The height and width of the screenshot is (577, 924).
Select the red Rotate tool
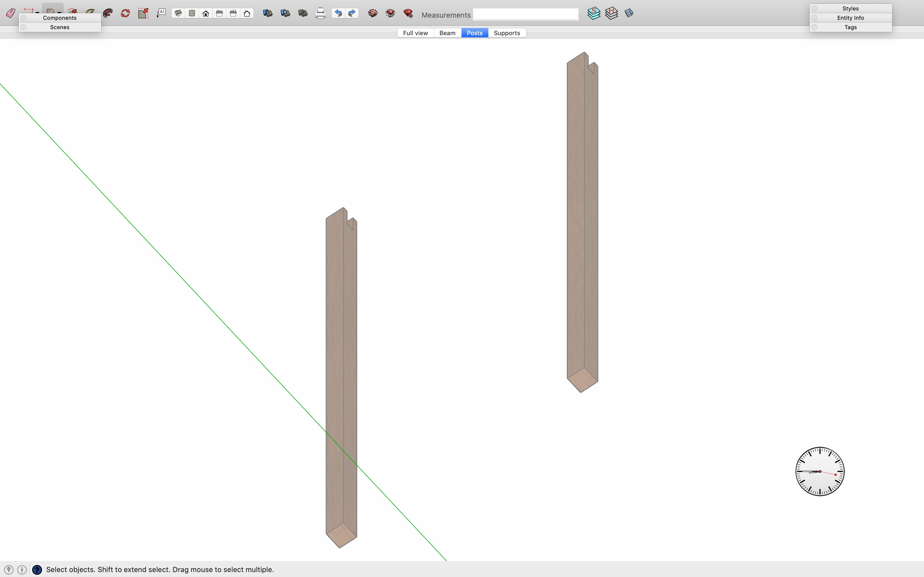[125, 13]
